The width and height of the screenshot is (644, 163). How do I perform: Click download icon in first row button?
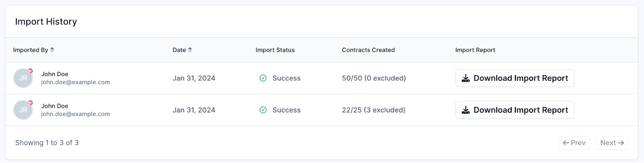click(466, 78)
